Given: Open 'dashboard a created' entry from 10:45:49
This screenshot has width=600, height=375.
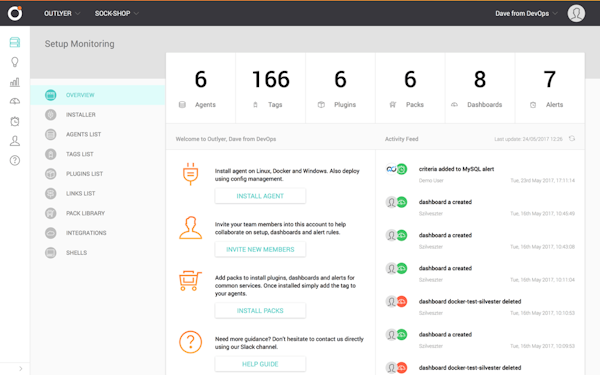Looking at the screenshot, I should (480, 207).
